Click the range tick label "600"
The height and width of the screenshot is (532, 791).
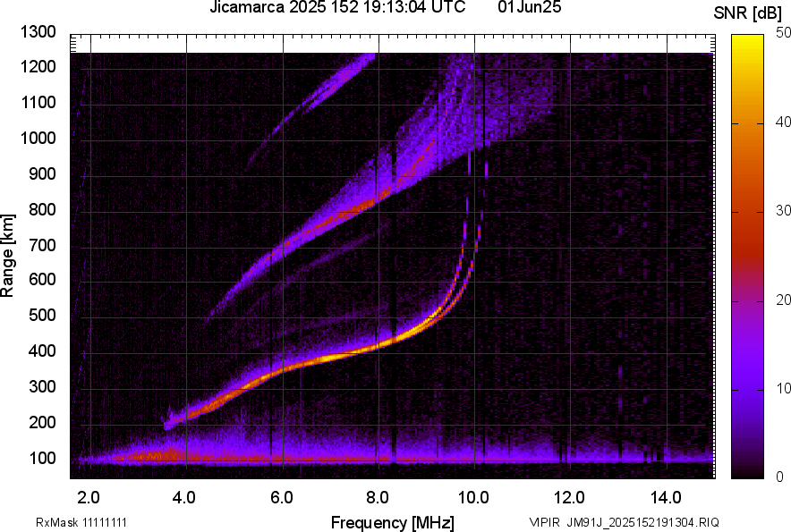coord(43,279)
